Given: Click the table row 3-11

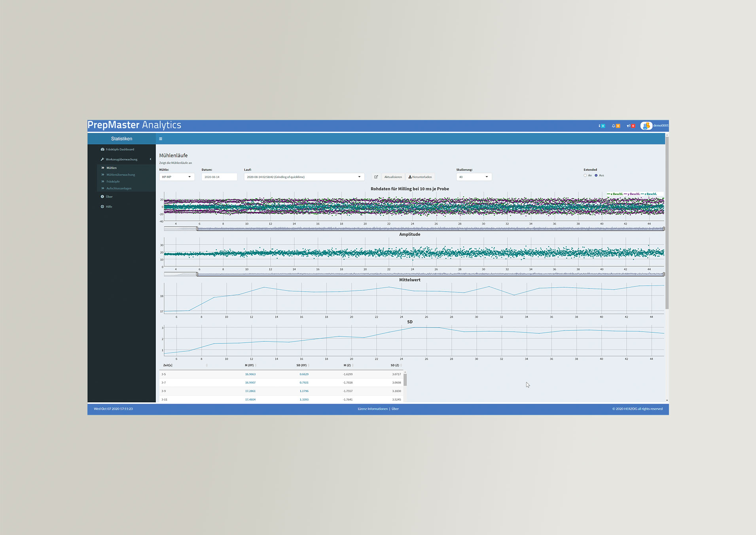Looking at the screenshot, I should [x=281, y=399].
